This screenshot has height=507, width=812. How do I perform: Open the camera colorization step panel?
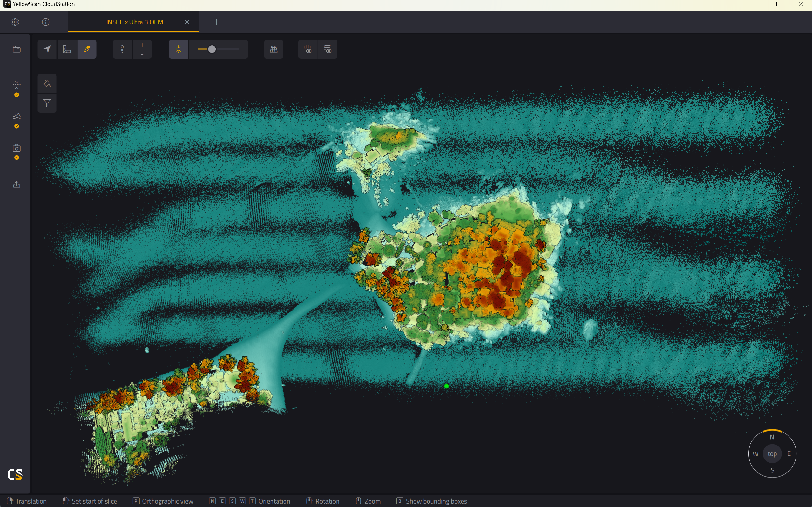[16, 148]
